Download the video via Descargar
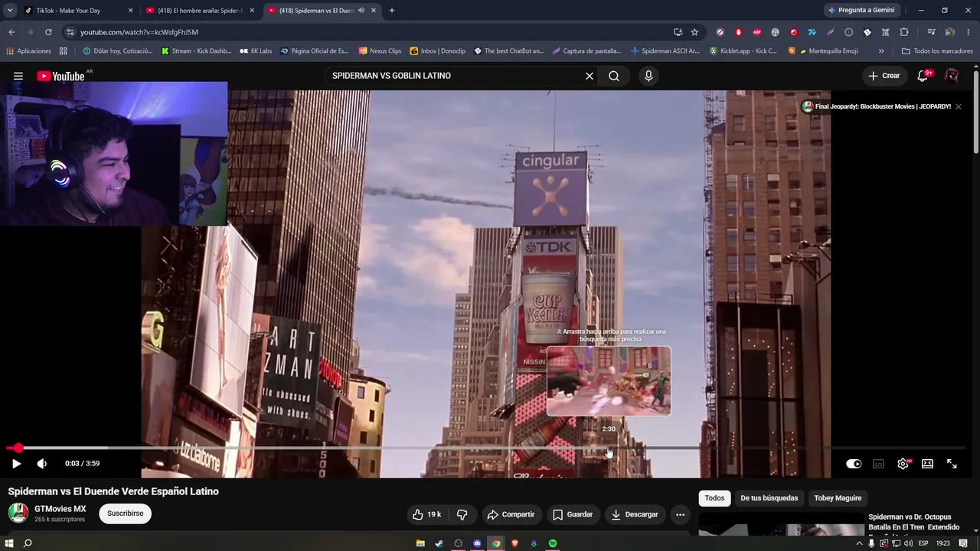 pos(635,514)
